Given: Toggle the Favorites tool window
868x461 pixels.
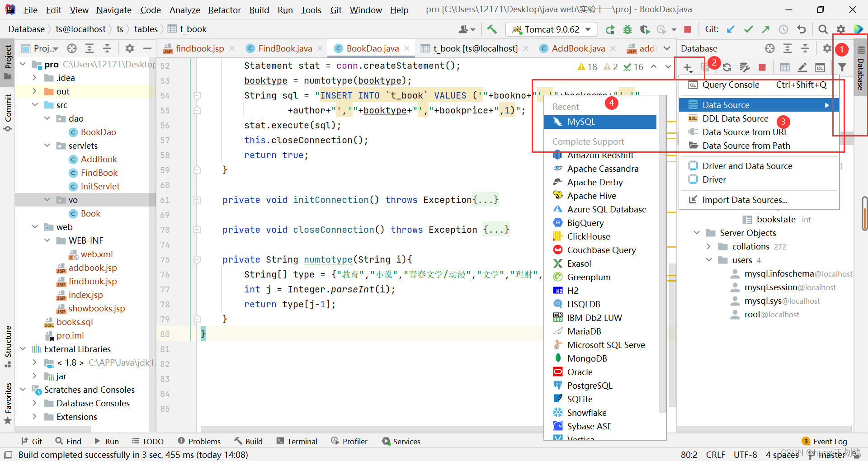Looking at the screenshot, I should point(8,403).
